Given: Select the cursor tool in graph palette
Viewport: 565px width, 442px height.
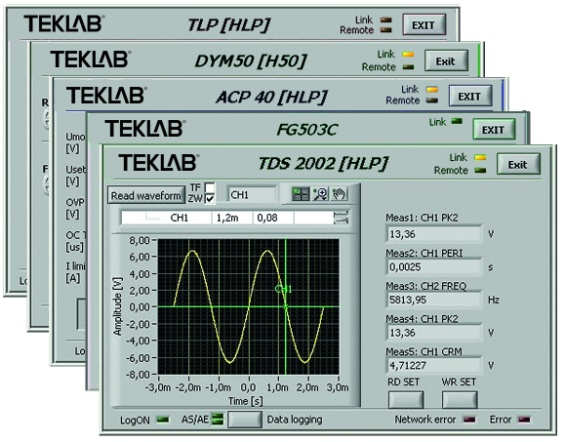Looking at the screenshot, I should tap(300, 194).
